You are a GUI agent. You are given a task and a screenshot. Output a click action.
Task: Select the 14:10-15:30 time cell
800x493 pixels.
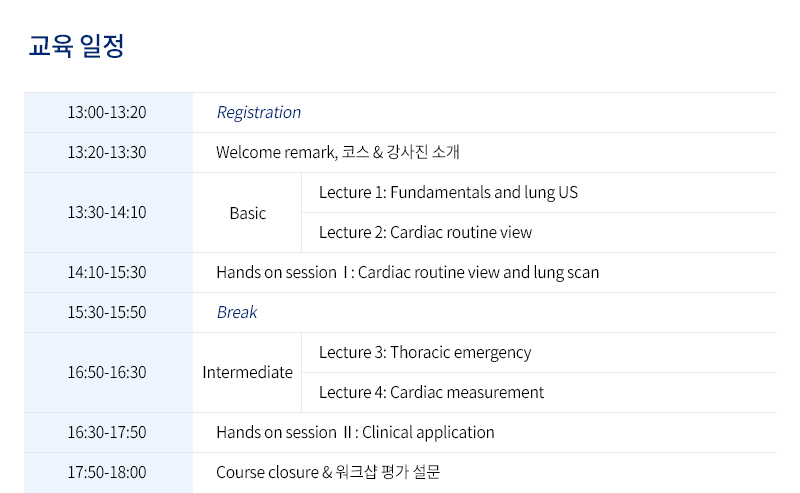coord(107,273)
